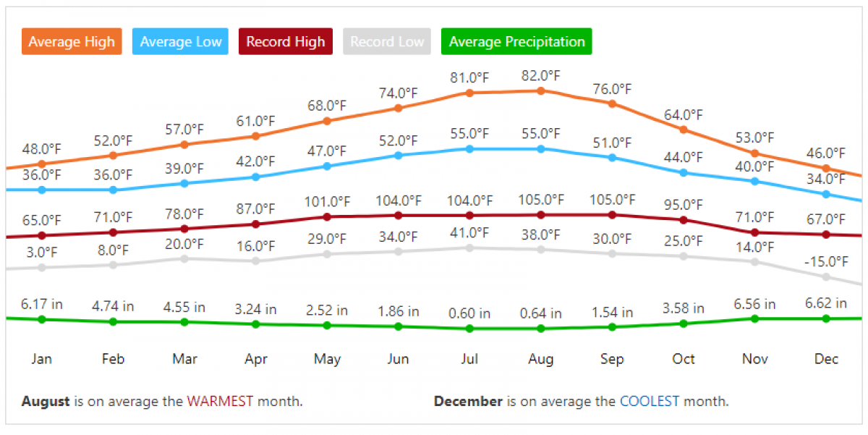
Task: Click the October average low point
Action: (x=684, y=172)
